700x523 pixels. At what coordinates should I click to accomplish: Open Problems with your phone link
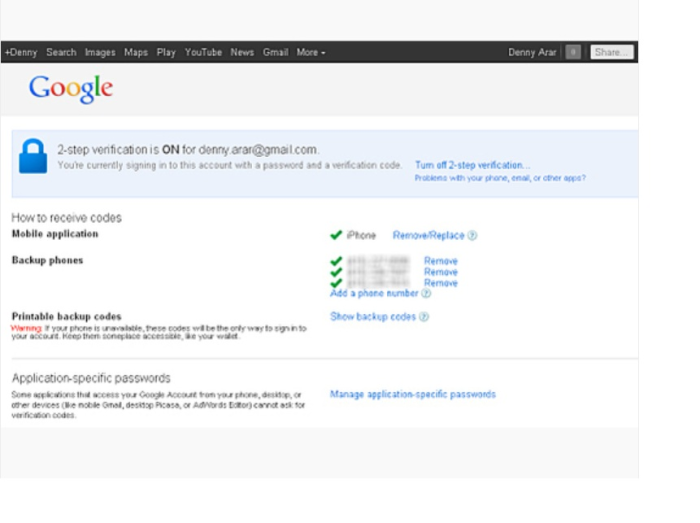[x=500, y=178]
